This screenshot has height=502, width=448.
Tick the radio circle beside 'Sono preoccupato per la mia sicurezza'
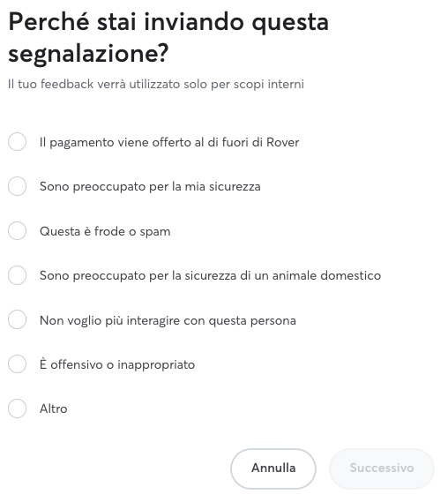(18, 186)
